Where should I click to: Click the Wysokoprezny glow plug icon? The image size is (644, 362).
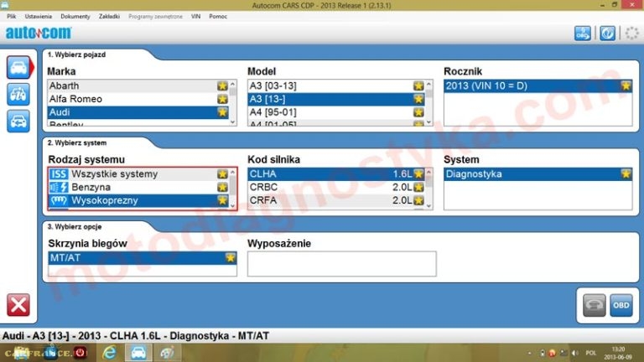click(x=59, y=200)
